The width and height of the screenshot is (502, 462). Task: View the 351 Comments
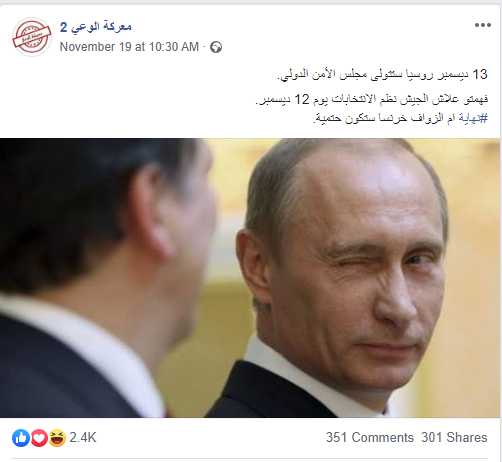[x=370, y=437]
